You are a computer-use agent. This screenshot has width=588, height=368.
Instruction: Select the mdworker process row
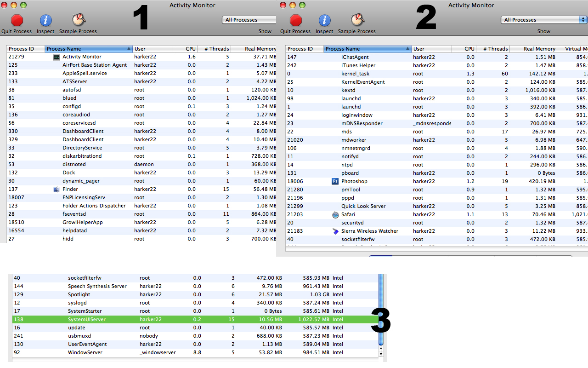point(437,140)
